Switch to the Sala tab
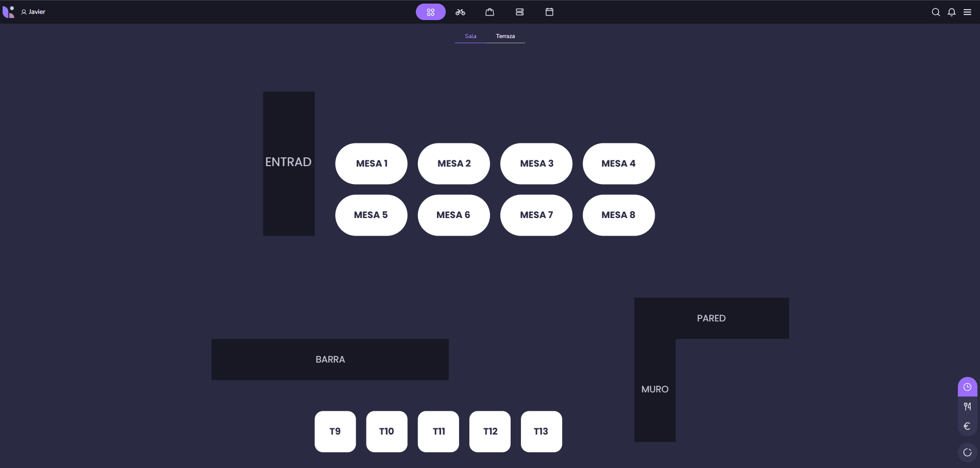 pos(470,36)
